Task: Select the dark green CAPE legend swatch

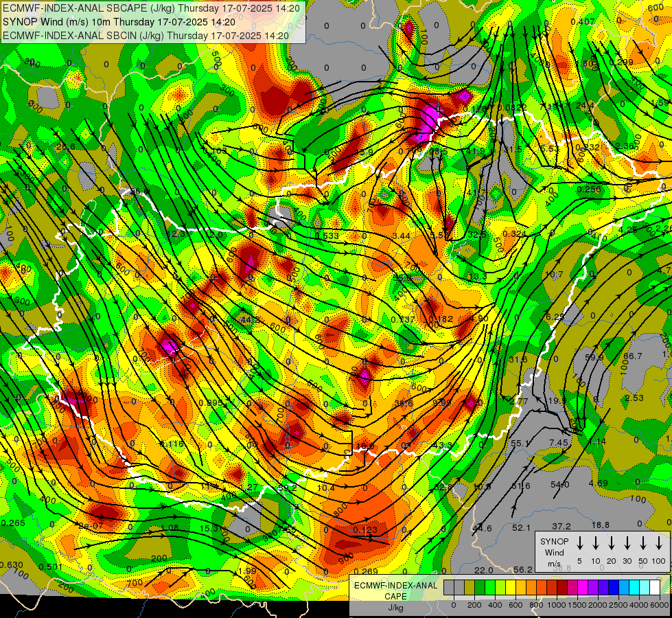Action: point(480,587)
